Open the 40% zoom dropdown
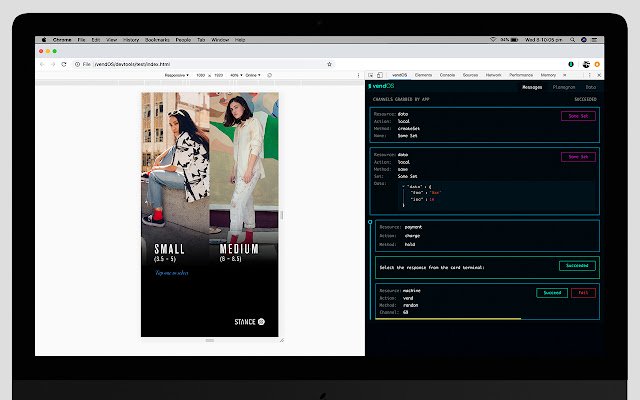This screenshot has width=640, height=400. [x=236, y=76]
